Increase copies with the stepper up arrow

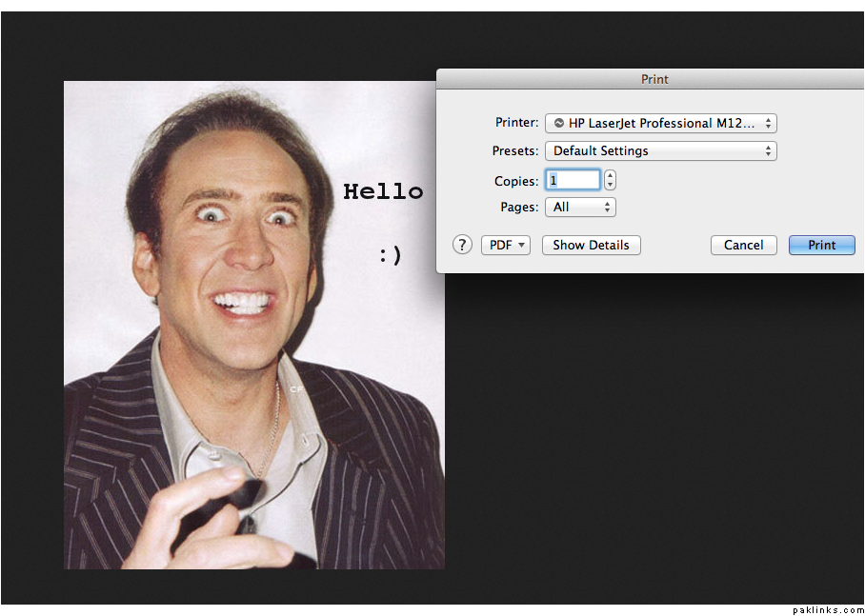coord(610,175)
